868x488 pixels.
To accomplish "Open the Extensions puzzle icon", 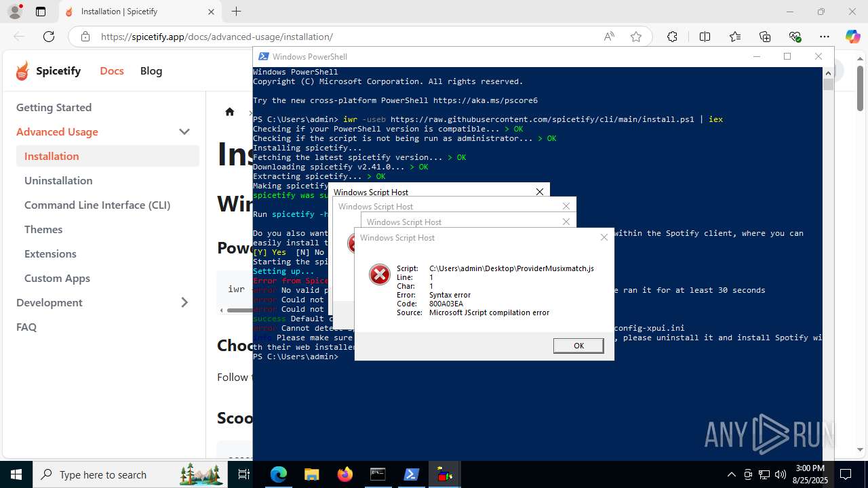I will (x=672, y=37).
